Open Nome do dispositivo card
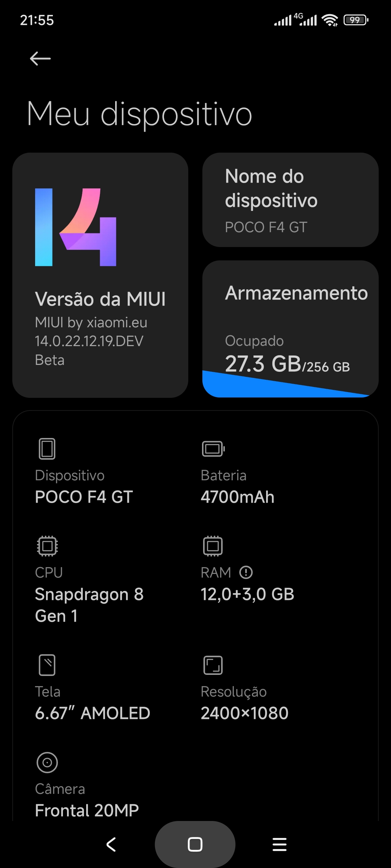Screen dimensions: 391x868 point(290,200)
